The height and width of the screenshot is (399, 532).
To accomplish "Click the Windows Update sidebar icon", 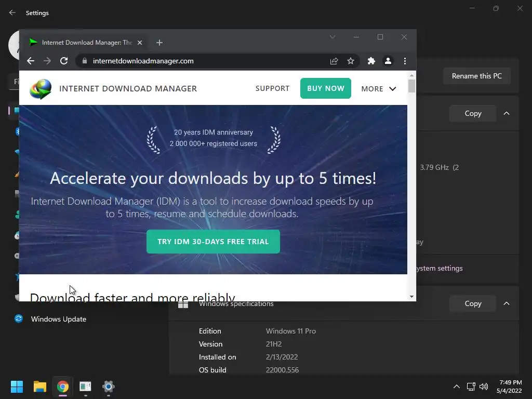I will [x=19, y=318].
